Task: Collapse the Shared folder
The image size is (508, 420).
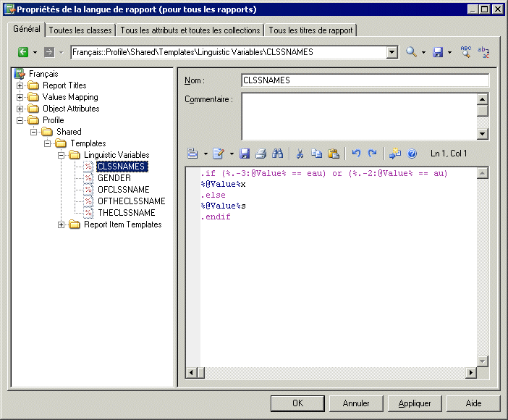Action: coord(34,132)
